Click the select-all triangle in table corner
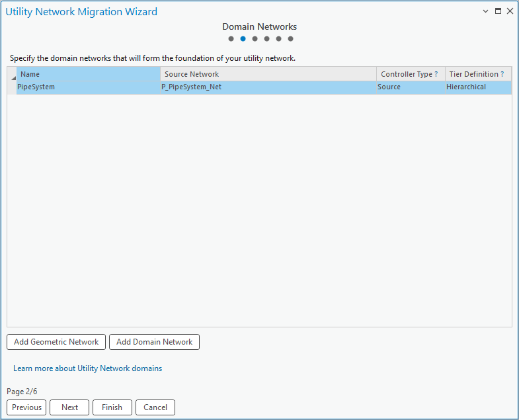 tap(13, 77)
